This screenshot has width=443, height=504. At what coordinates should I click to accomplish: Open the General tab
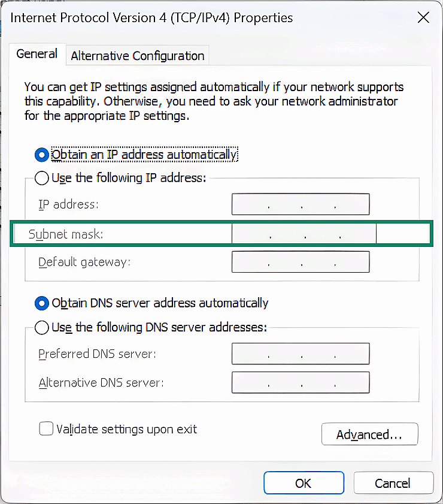(37, 53)
